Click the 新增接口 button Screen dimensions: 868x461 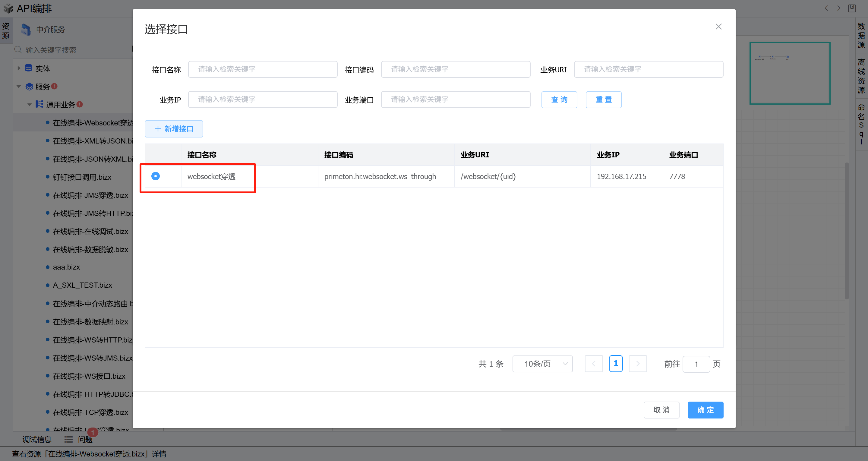tap(174, 129)
